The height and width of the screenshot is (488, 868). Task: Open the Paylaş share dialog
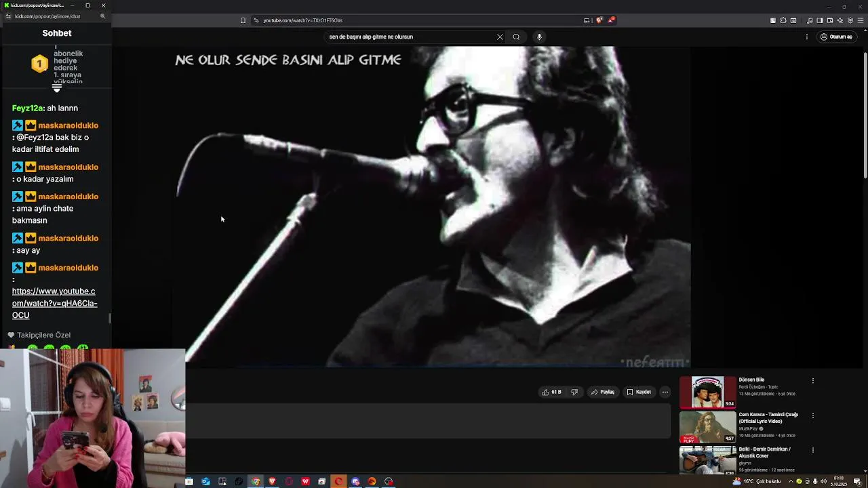[x=602, y=392]
